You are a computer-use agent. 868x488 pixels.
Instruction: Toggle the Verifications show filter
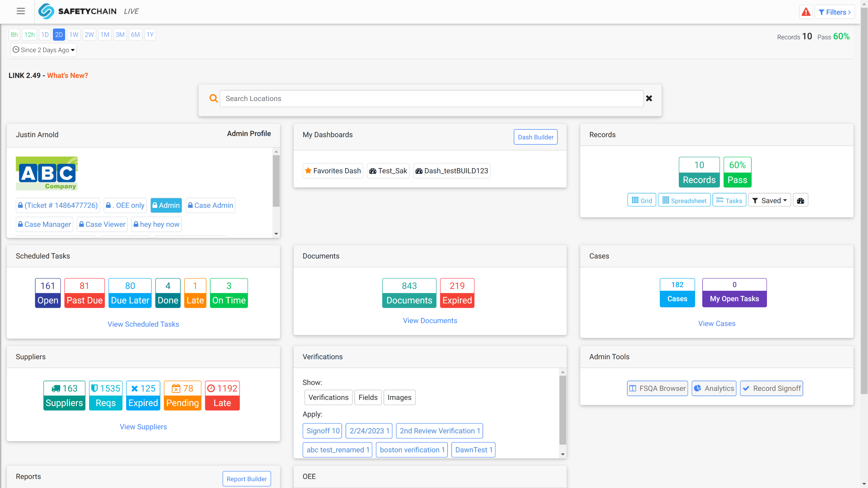tap(328, 397)
